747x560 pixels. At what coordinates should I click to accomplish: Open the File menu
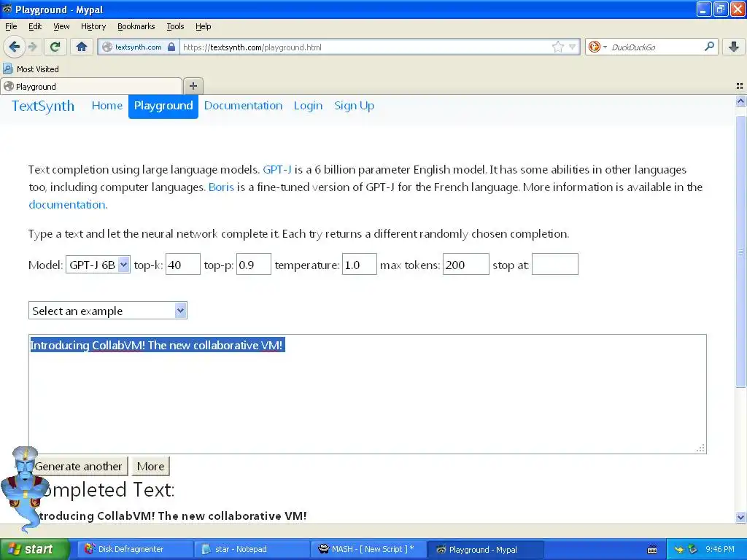click(11, 26)
